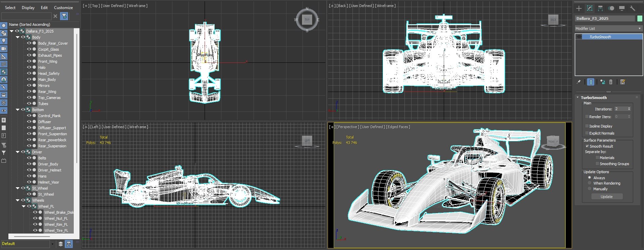
Task: Check Separate by Materials option
Action: [597, 158]
